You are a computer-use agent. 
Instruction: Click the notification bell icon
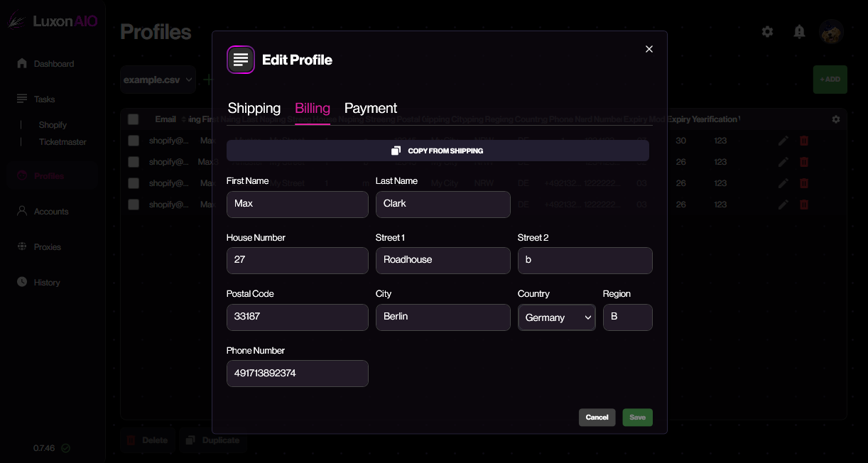(x=799, y=32)
